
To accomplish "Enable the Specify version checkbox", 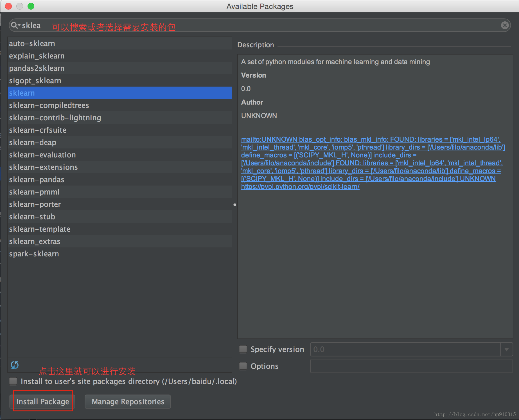I will 243,349.
